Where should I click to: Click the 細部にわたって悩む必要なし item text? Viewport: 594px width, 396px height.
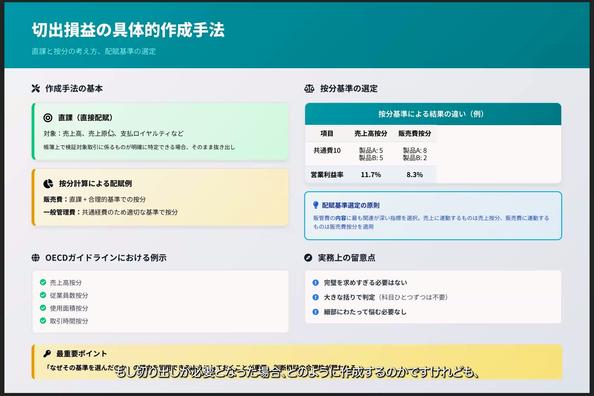[365, 312]
